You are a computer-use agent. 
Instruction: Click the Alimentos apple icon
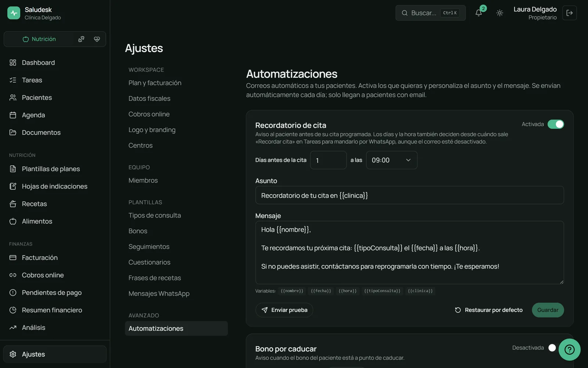coord(13,221)
